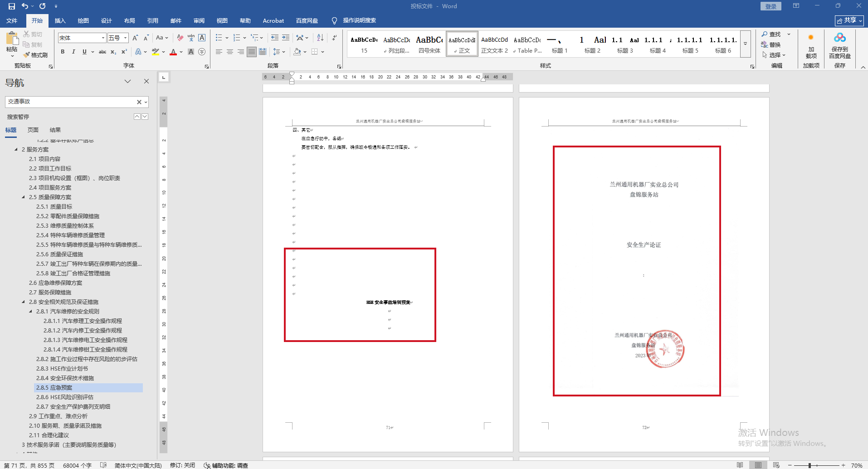Decrease the paragraph indent
The height and width of the screenshot is (469, 868).
(x=275, y=38)
